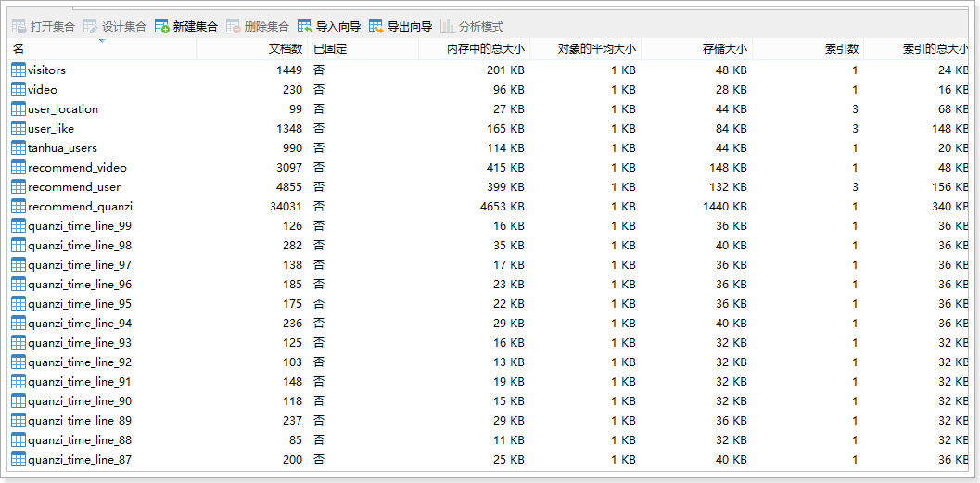Screen dimensions: 980x483
Task: Select the quanzi_time_line_87 row name
Action: click(x=80, y=460)
